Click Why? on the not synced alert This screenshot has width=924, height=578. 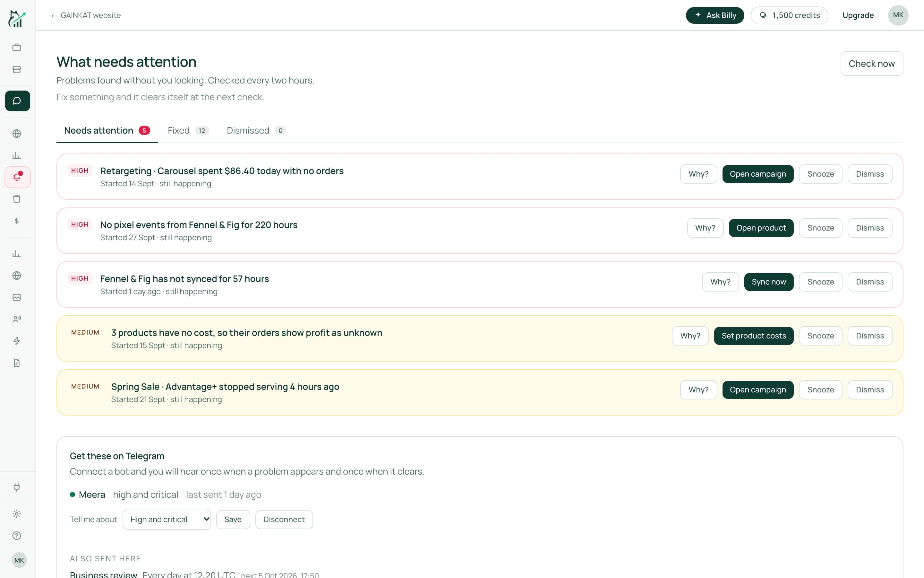(x=720, y=282)
